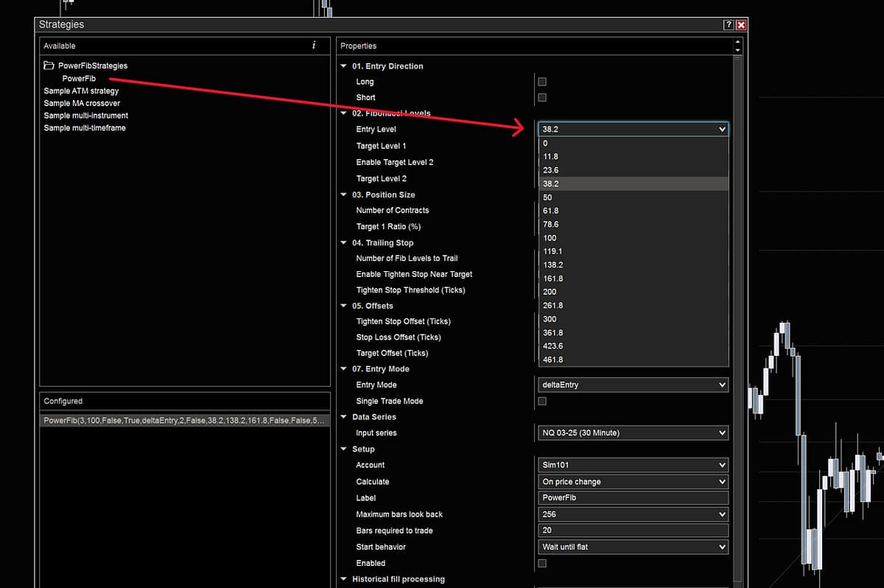Enable the Long entry direction checkbox
This screenshot has height=588, width=884.
pyautogui.click(x=542, y=82)
